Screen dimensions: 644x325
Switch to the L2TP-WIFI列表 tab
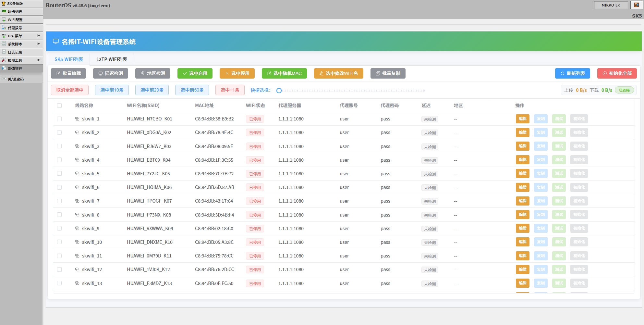pyautogui.click(x=112, y=59)
